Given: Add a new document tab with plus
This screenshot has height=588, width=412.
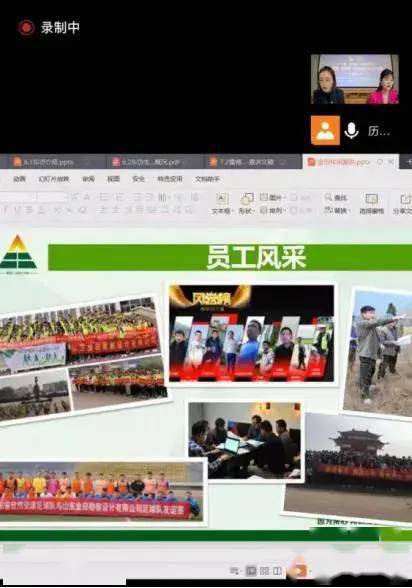Looking at the screenshot, I should coord(408,162).
